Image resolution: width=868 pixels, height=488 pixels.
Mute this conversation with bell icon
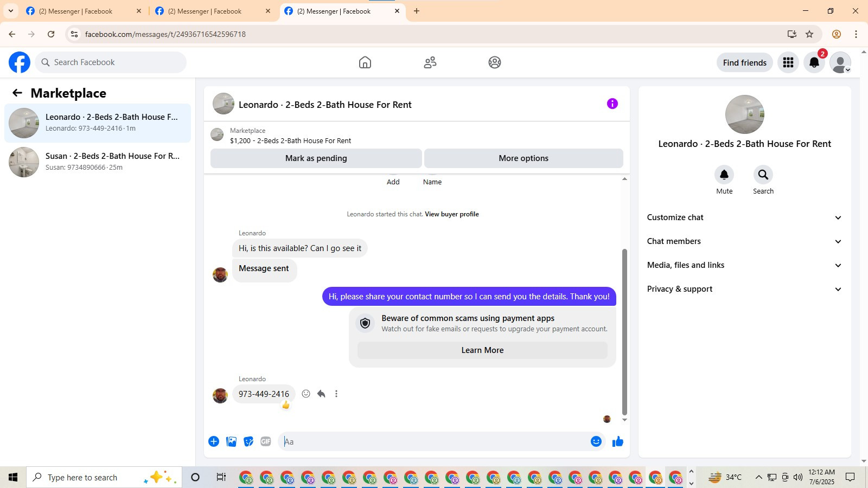coord(724,175)
